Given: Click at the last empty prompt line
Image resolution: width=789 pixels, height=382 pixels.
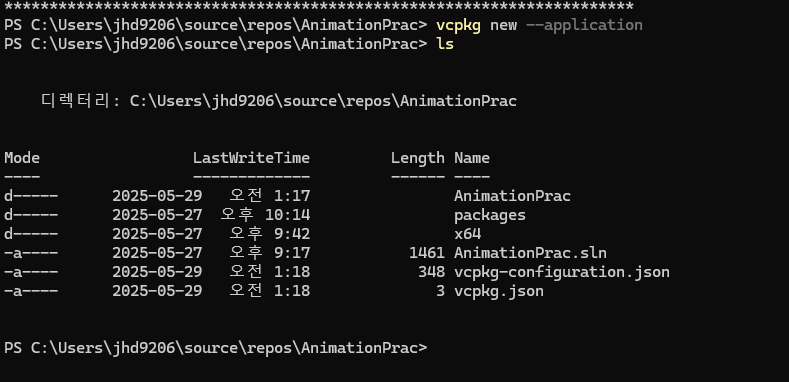Looking at the screenshot, I should (215, 348).
